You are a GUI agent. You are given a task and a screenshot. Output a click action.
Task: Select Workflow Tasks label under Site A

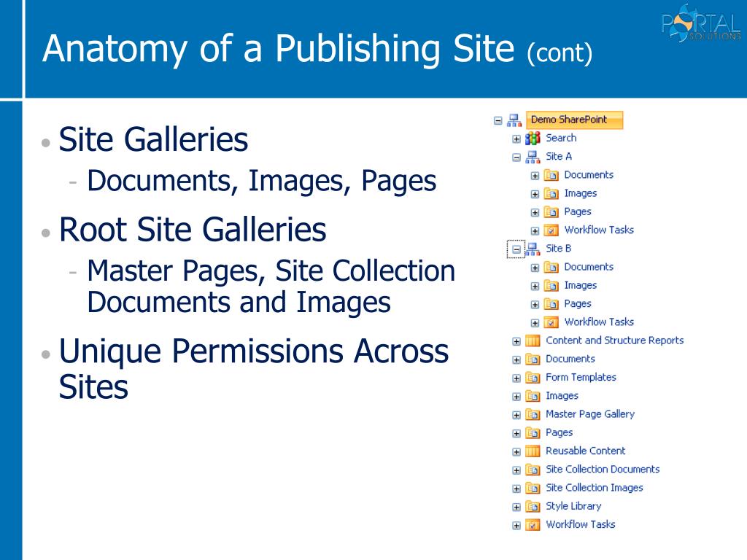click(x=600, y=230)
